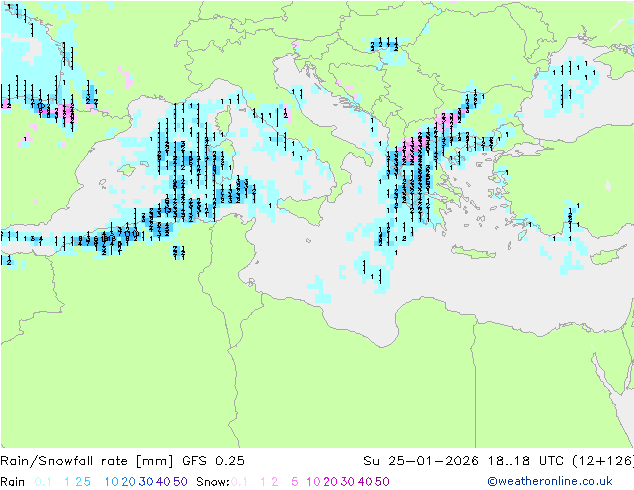This screenshot has width=634, height=490.
Task: Click the island of Crete on map
Action: click(472, 252)
